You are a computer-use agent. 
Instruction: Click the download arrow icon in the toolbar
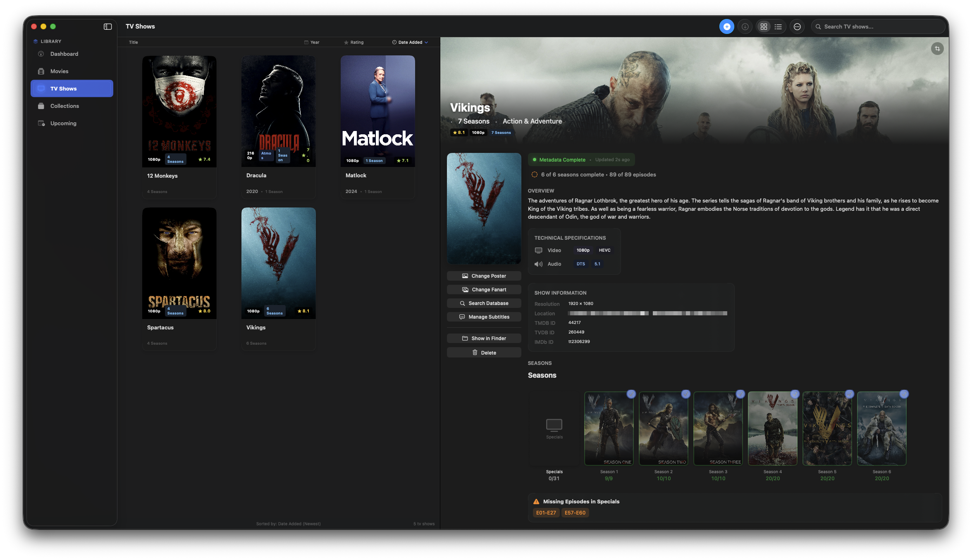pos(745,26)
